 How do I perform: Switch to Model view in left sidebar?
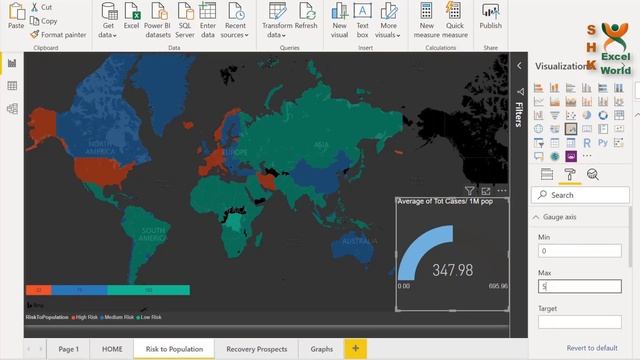coord(12,109)
